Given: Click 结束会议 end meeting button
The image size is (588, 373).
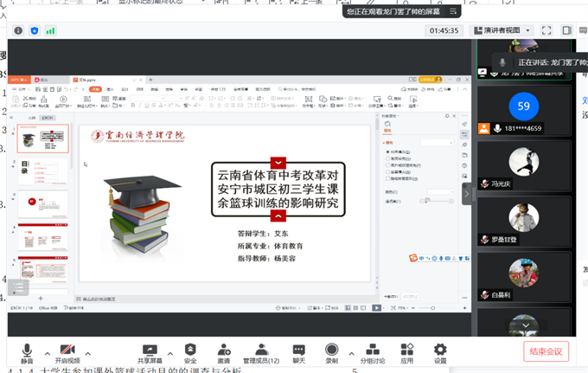Looking at the screenshot, I should click(x=546, y=351).
